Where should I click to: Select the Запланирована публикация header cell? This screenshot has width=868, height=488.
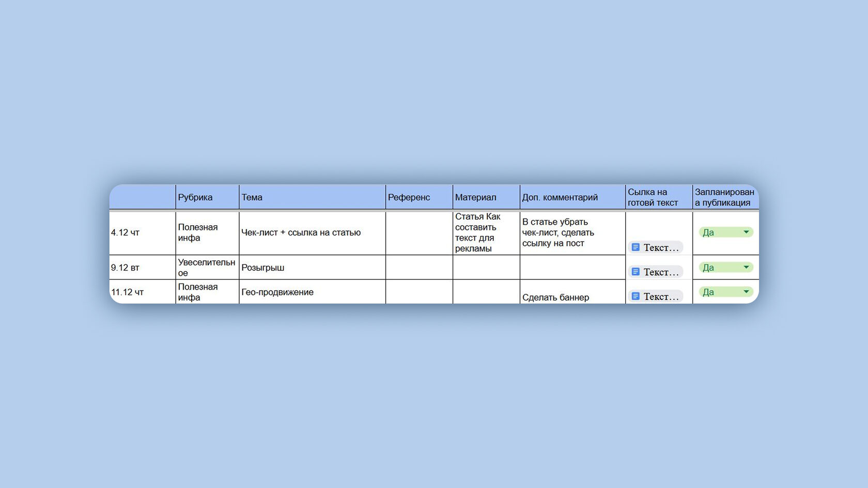[725, 197]
